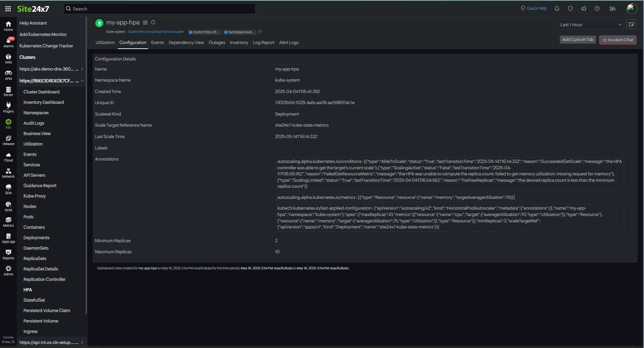This screenshot has height=348, width=644.
Task: Focus the Search input field
Action: point(160,9)
